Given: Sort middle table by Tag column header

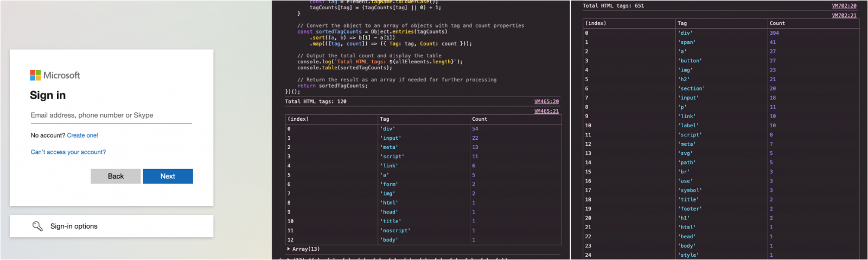Looking at the screenshot, I should [x=384, y=119].
